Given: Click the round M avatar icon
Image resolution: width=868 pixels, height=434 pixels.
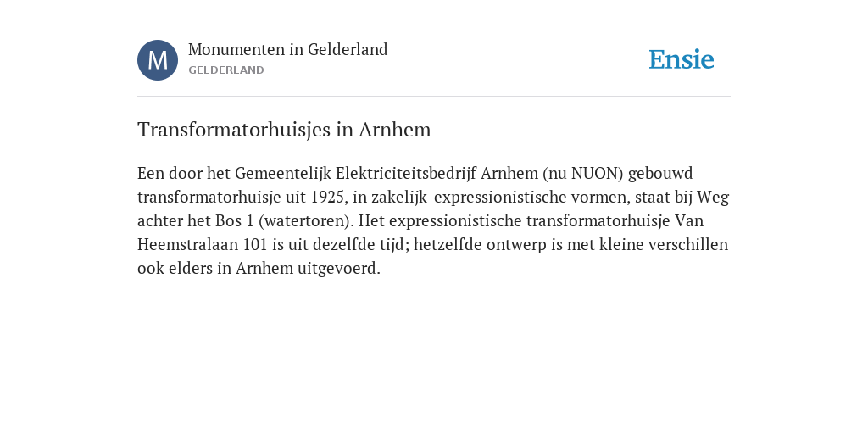Looking at the screenshot, I should click(158, 60).
